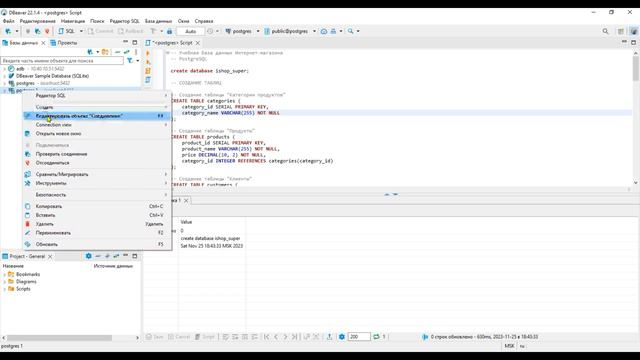The width and height of the screenshot is (640, 360).
Task: Expand the Scripts folder
Action: [4, 289]
